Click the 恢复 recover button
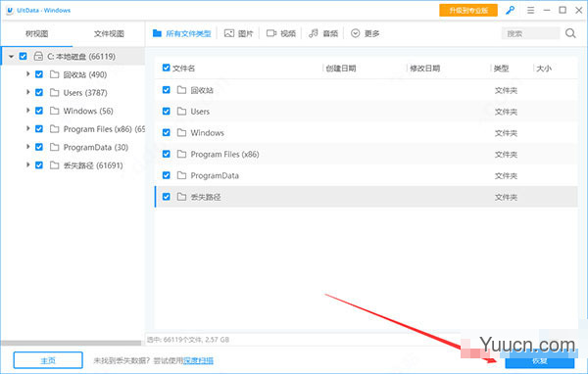This screenshot has width=588, height=374. pos(540,361)
